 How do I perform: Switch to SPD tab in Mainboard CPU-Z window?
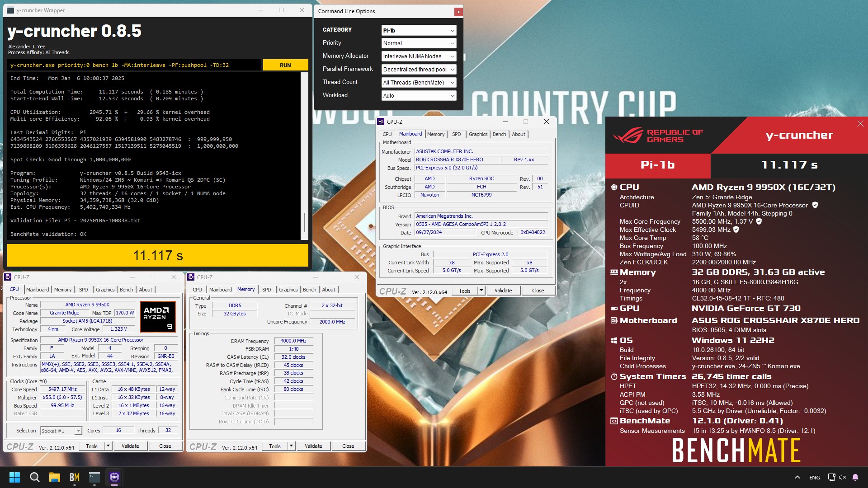(457, 134)
